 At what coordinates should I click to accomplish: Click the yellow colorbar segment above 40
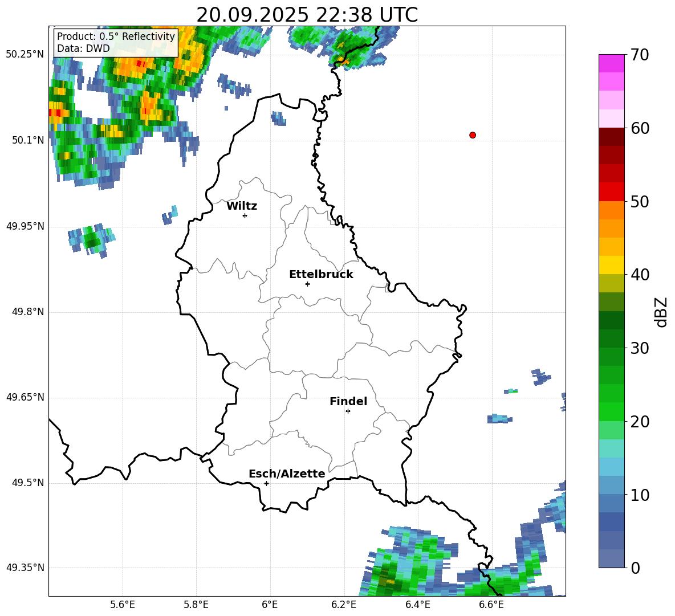(611, 265)
